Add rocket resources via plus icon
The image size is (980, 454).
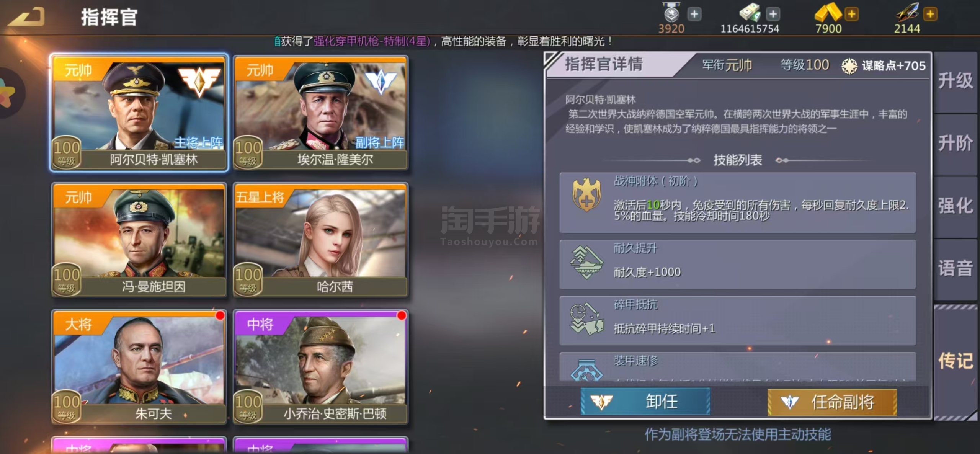pyautogui.click(x=930, y=14)
